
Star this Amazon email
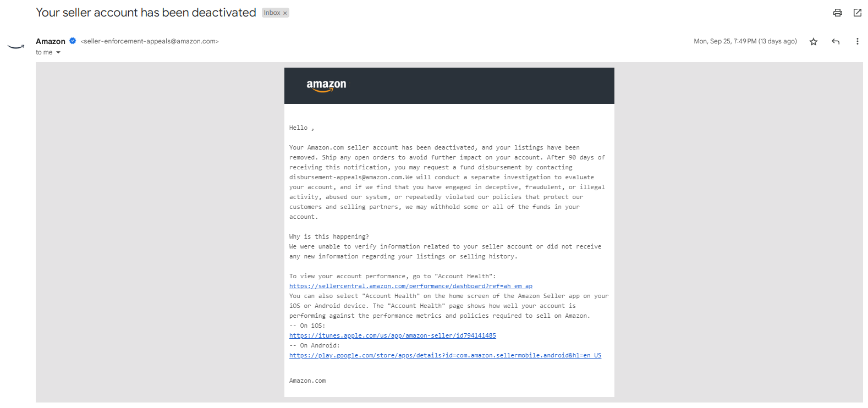pyautogui.click(x=814, y=42)
